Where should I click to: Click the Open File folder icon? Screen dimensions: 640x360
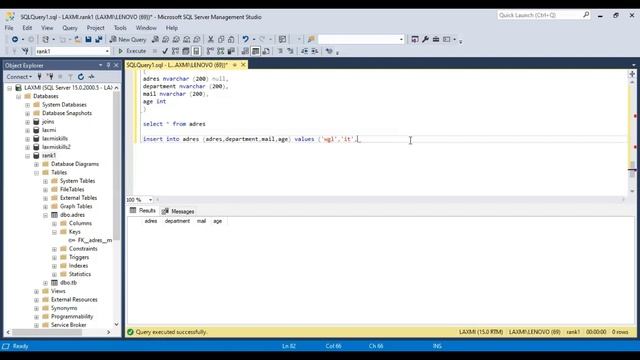click(x=77, y=39)
